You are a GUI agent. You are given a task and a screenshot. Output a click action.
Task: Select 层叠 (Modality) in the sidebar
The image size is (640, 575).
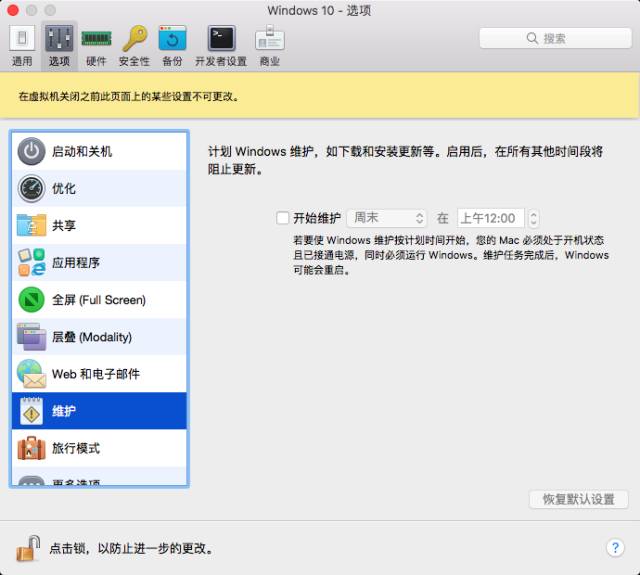[99, 337]
